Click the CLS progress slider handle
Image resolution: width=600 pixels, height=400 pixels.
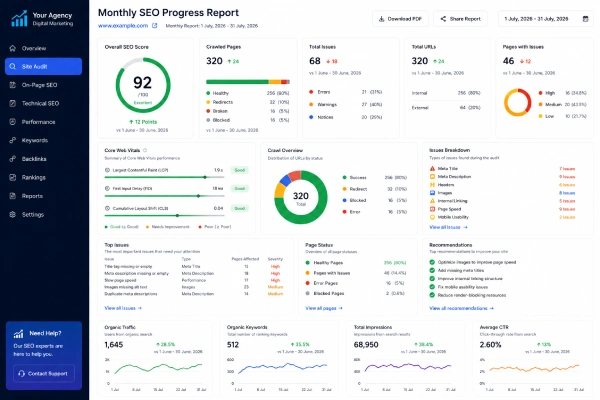pos(177,216)
